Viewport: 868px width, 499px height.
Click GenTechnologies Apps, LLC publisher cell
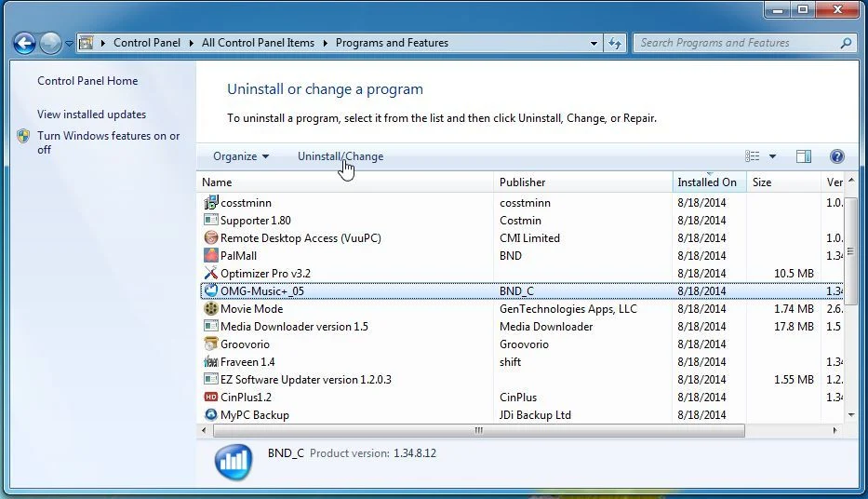(568, 309)
